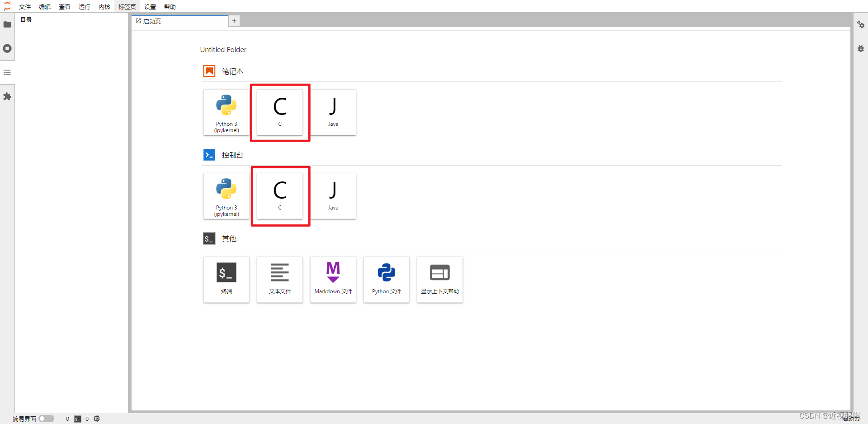Click the Jupyter logo icon
Screen dimensions: 868x424
click(x=7, y=6)
